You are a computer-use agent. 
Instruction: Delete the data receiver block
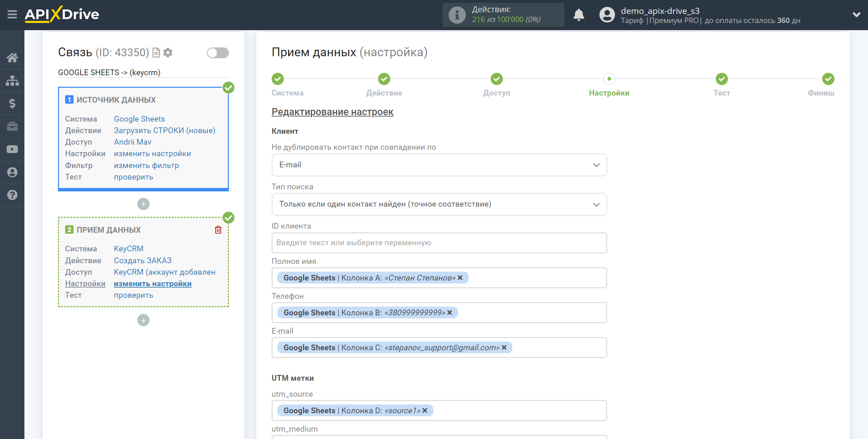coord(218,230)
